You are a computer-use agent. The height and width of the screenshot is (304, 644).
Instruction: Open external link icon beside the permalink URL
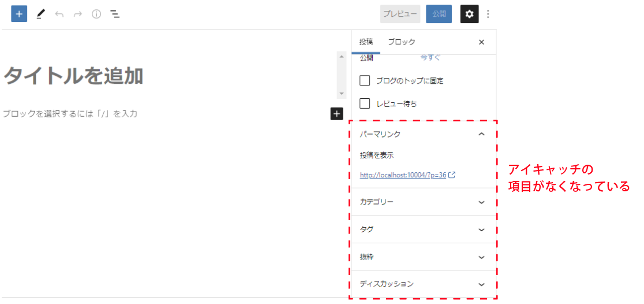tap(452, 175)
